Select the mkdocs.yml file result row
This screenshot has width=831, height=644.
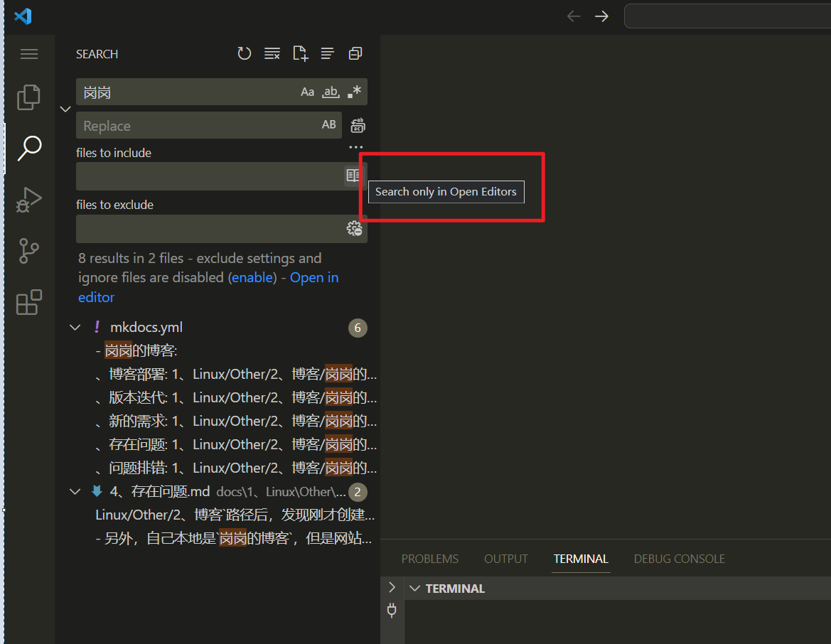click(x=218, y=328)
